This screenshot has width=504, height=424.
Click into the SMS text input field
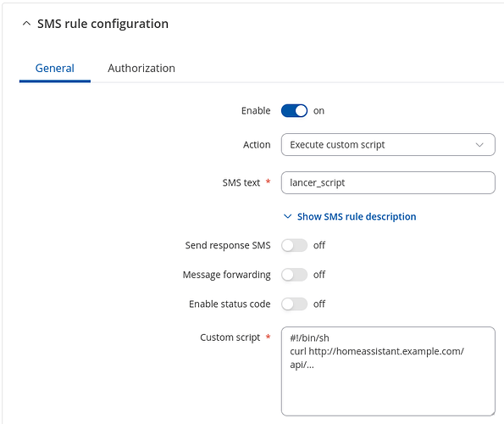pos(388,182)
